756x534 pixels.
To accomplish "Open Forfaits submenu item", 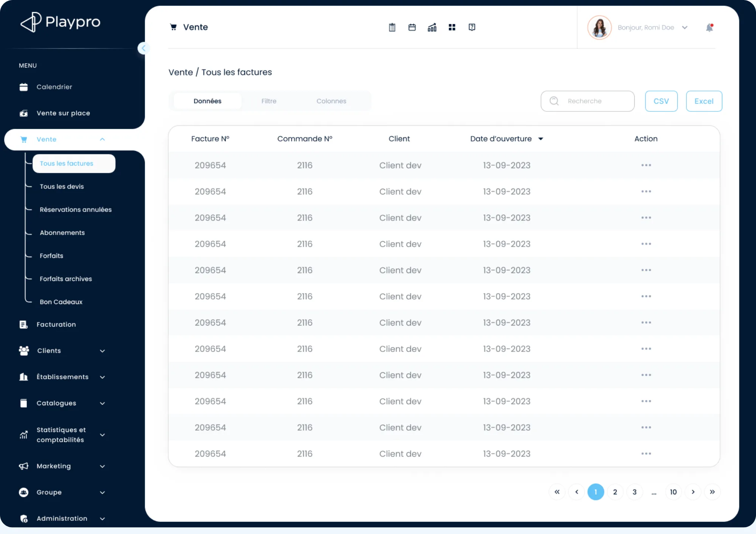I will point(51,256).
